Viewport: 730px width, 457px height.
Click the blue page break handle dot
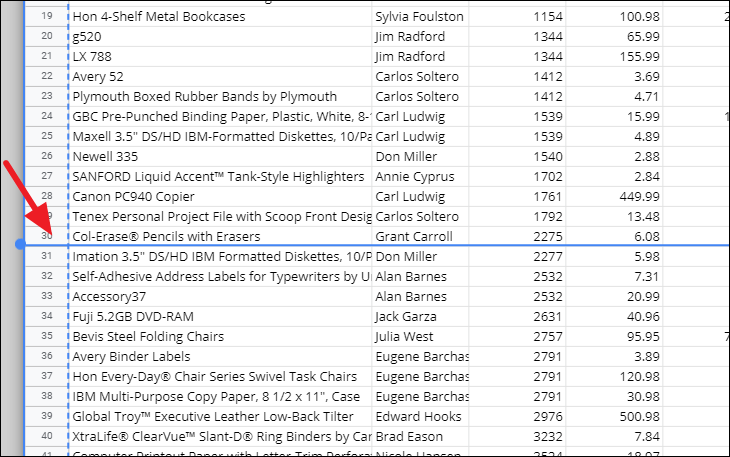point(20,244)
